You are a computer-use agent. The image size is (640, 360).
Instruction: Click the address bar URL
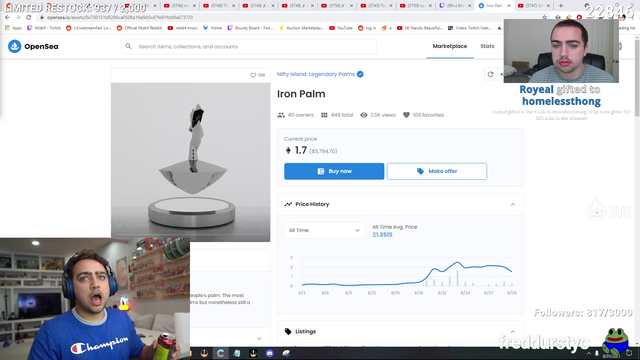[120, 18]
